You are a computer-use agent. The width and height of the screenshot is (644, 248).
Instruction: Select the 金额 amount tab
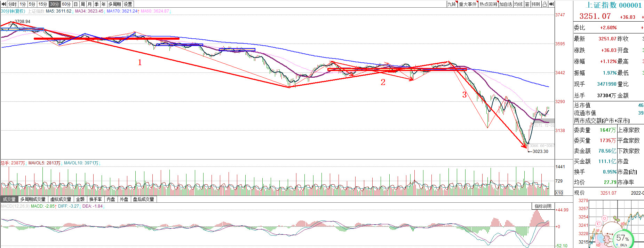click(80, 199)
